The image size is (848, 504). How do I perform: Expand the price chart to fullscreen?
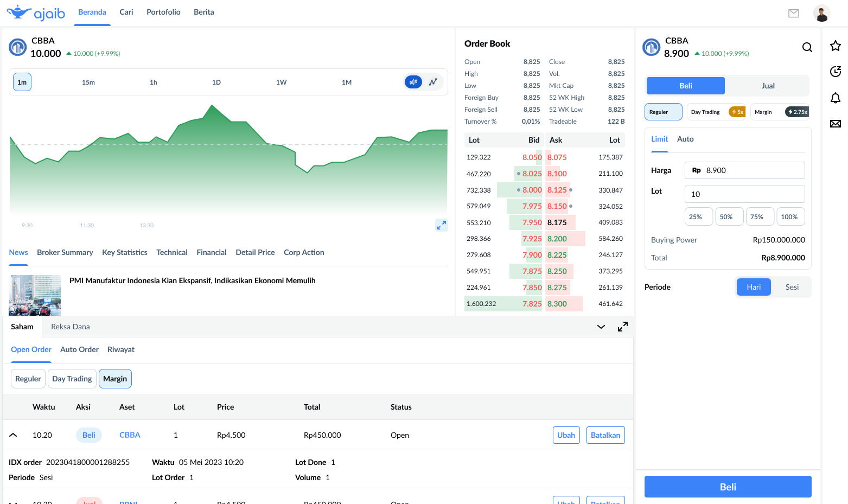tap(442, 225)
